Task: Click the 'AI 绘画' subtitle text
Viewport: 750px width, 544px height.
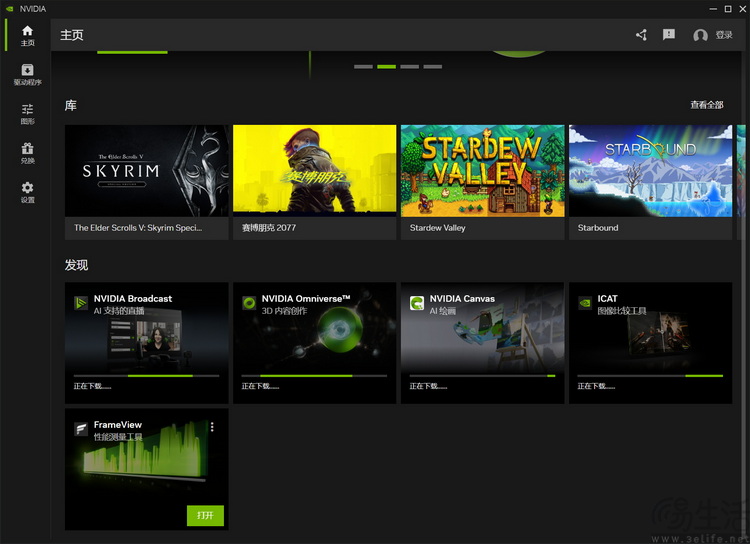Action: coord(442,311)
